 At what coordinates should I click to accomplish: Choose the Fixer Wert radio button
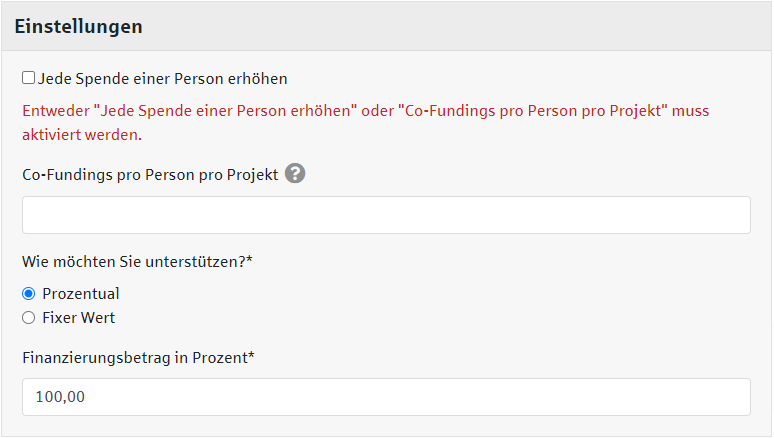pos(28,318)
